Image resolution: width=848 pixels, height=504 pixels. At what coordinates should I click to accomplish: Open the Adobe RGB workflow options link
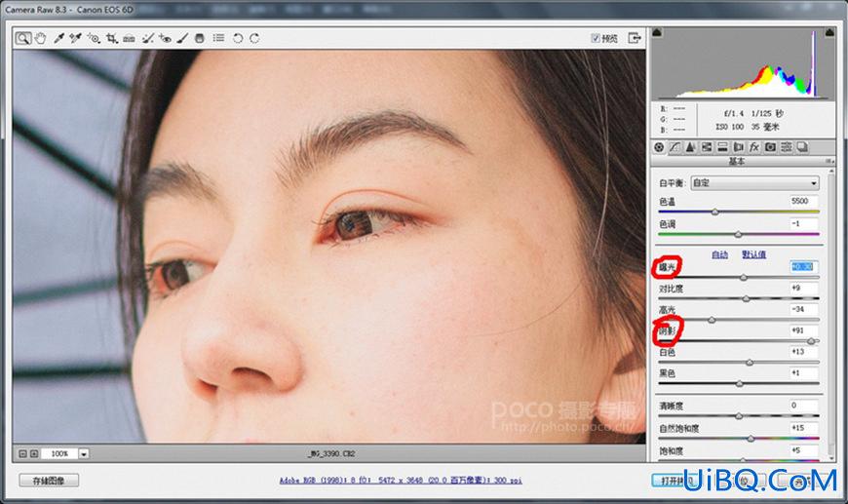click(x=401, y=481)
